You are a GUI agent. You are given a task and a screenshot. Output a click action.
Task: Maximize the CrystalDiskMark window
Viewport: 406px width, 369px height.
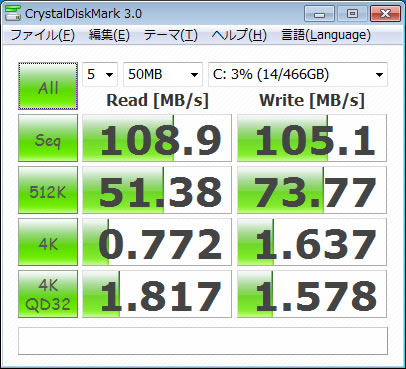pyautogui.click(x=352, y=14)
